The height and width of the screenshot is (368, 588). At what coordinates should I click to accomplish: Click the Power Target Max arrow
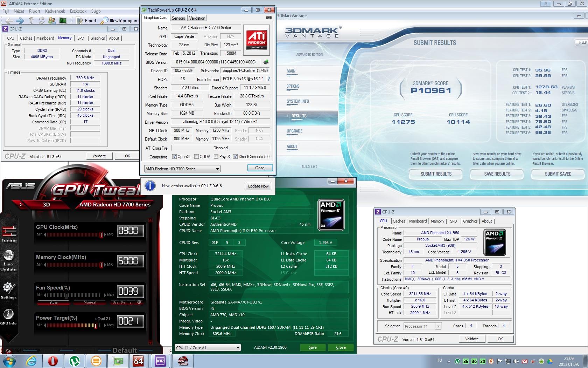105,325
